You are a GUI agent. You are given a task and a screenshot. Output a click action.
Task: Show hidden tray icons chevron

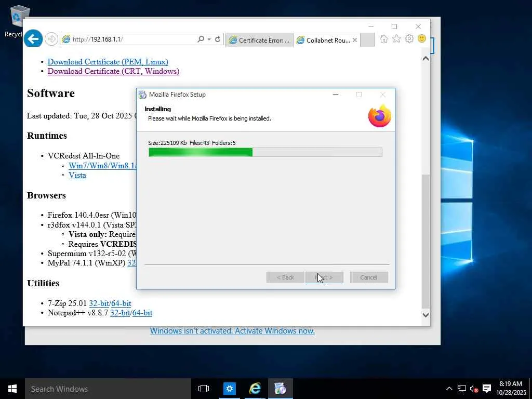click(449, 389)
